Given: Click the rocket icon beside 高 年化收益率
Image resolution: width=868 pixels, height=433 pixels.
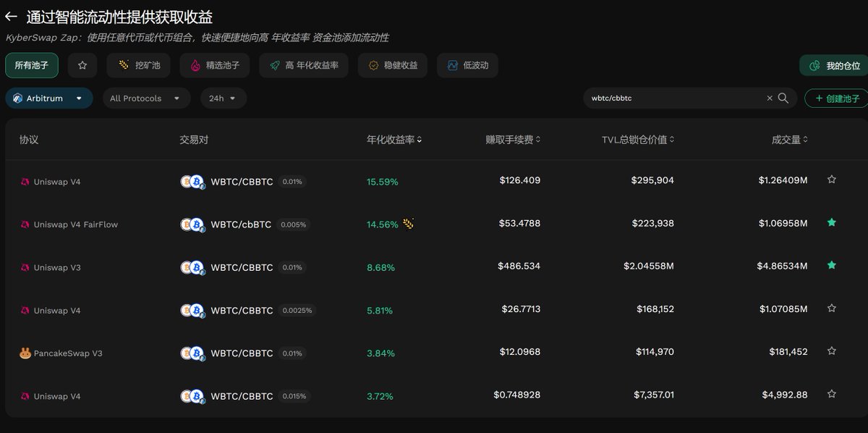Looking at the screenshot, I should [x=274, y=65].
